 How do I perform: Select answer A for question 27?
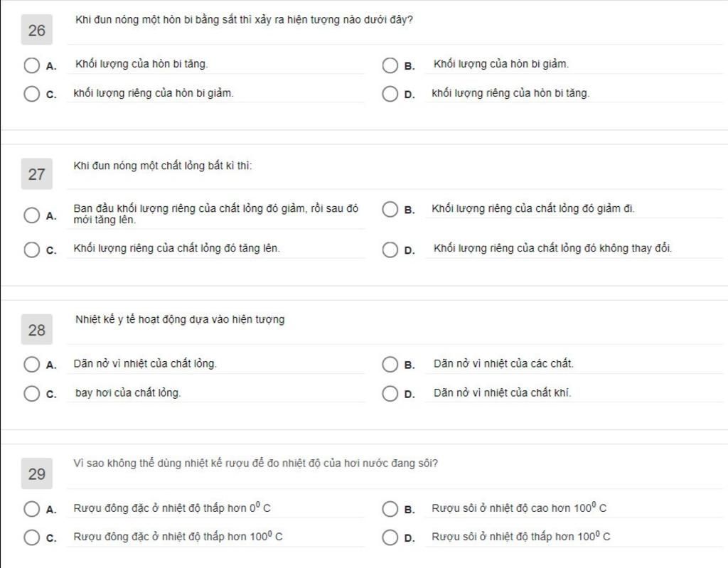31,215
